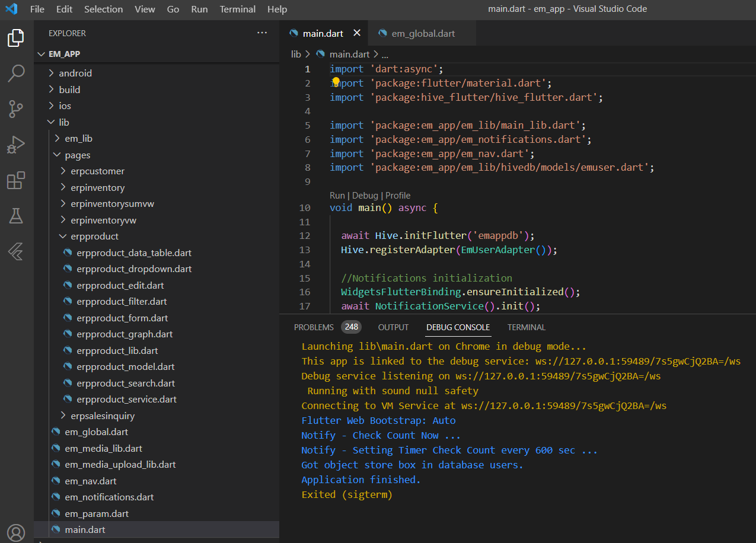Collapse the EM_APP root folder

click(x=41, y=54)
